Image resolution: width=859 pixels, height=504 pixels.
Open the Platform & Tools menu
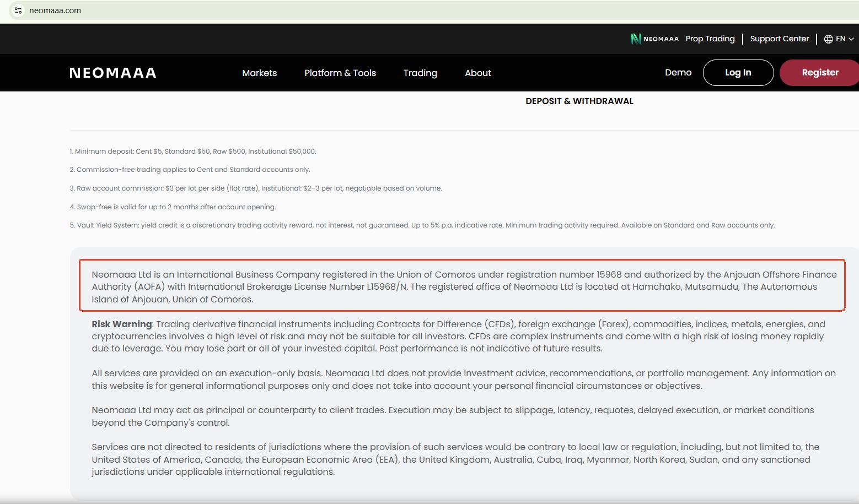(340, 73)
